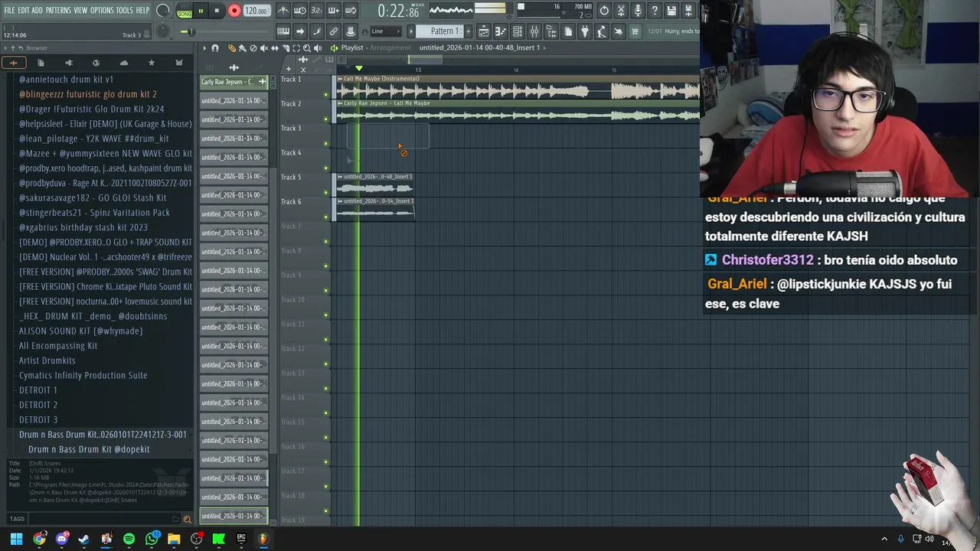Expand All Encompassing Kit folder
The height and width of the screenshot is (551, 980).
58,346
